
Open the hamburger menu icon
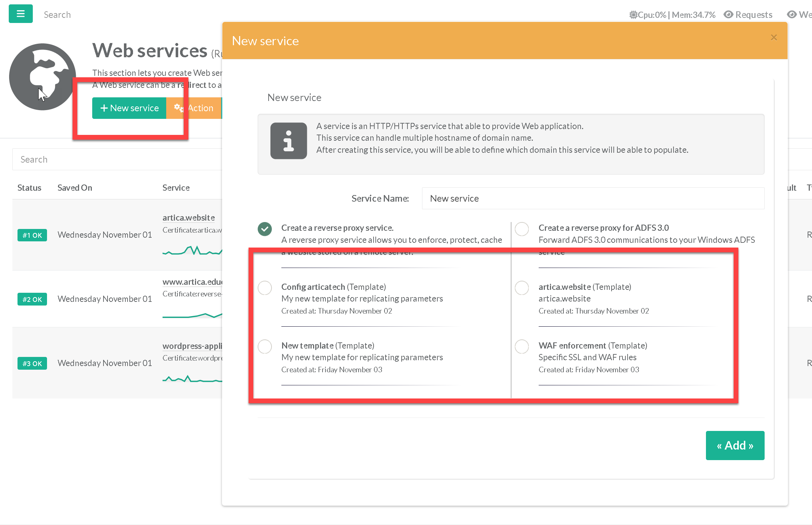click(21, 14)
